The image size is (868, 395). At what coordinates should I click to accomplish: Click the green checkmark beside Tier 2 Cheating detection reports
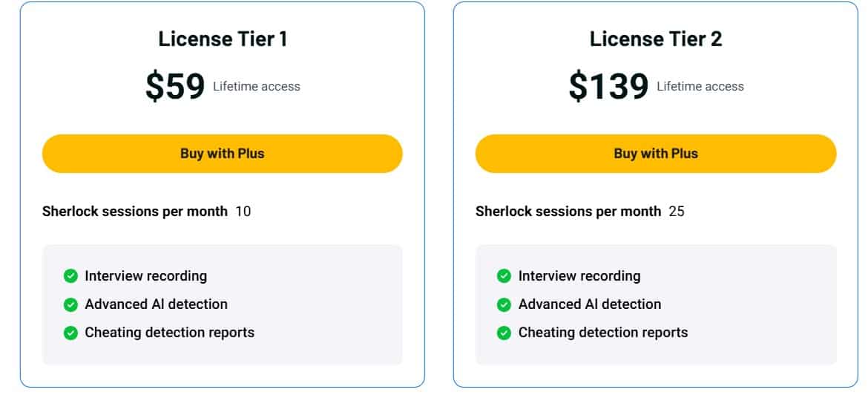click(x=504, y=333)
